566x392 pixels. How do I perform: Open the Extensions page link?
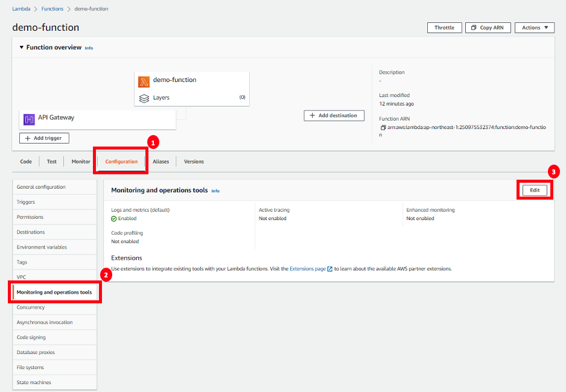tap(308, 269)
